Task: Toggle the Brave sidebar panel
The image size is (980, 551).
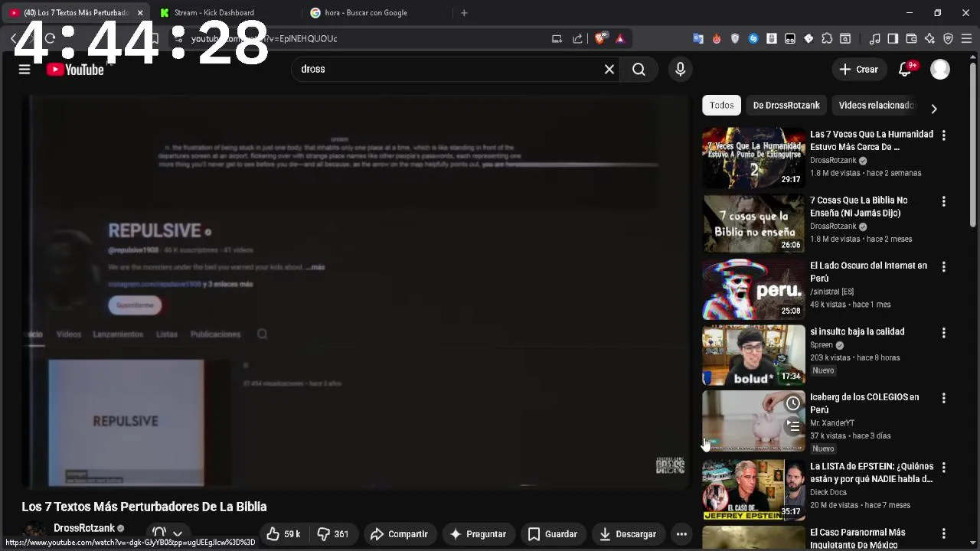Action: (893, 38)
